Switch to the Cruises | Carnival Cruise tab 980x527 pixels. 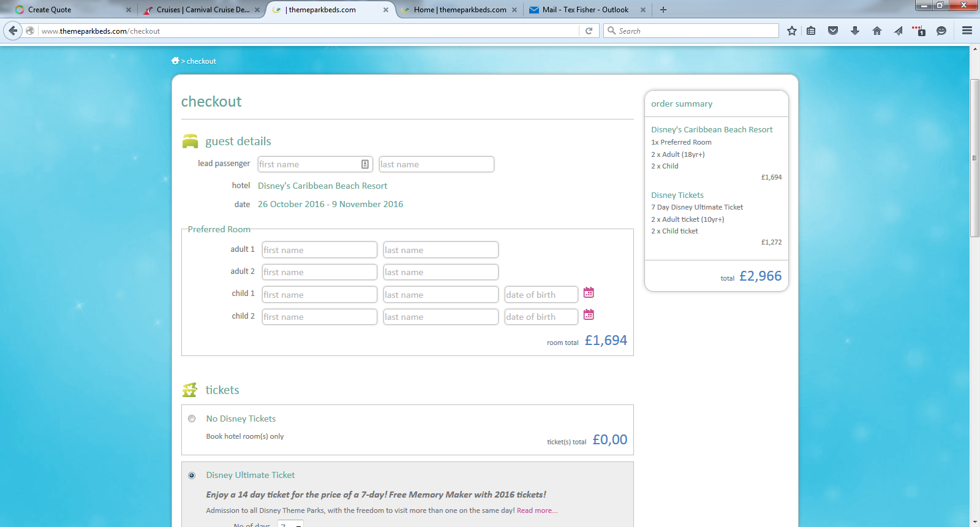click(202, 10)
